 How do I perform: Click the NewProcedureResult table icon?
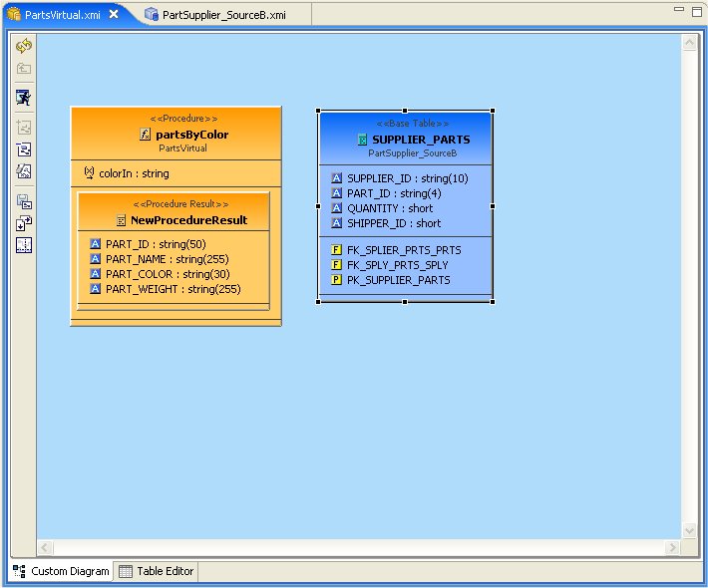pos(121,220)
